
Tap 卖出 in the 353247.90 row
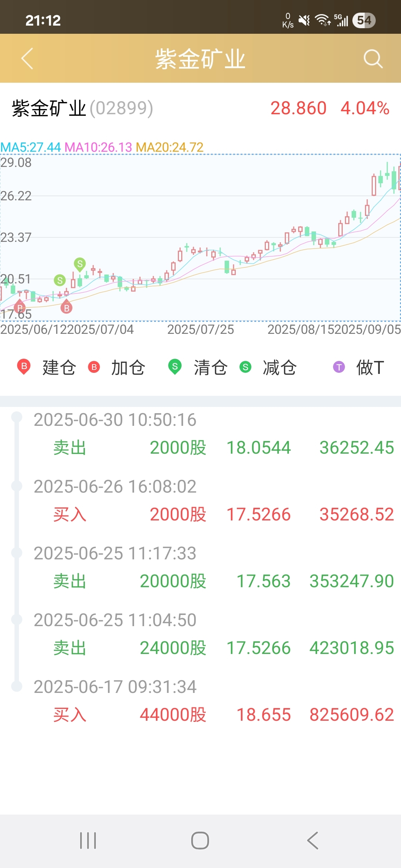point(70,581)
